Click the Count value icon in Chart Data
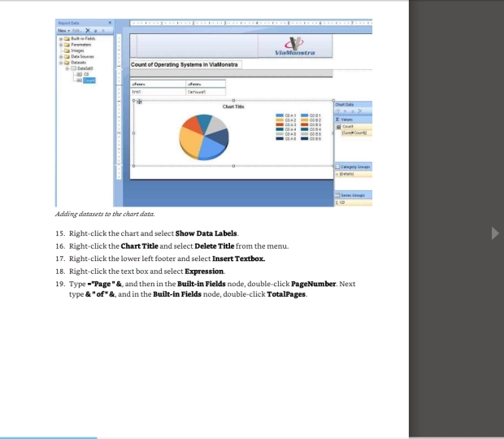This screenshot has width=504, height=439. tap(338, 126)
